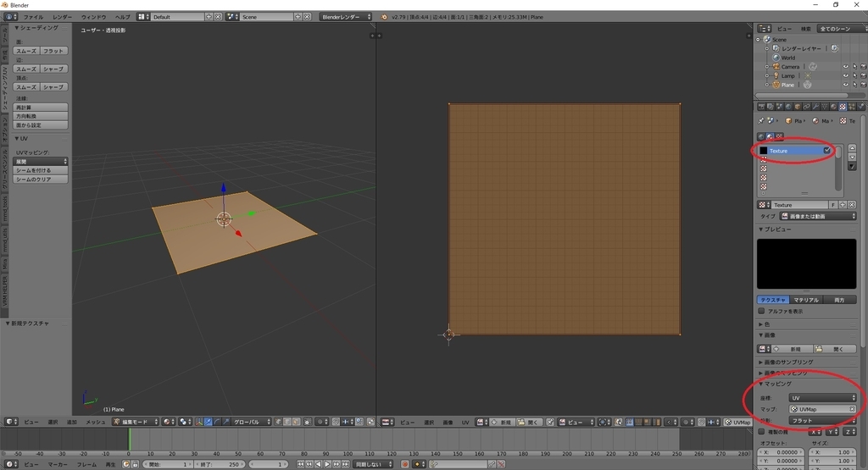Play animation forward in timeline
Image resolution: width=868 pixels, height=470 pixels.
click(327, 464)
